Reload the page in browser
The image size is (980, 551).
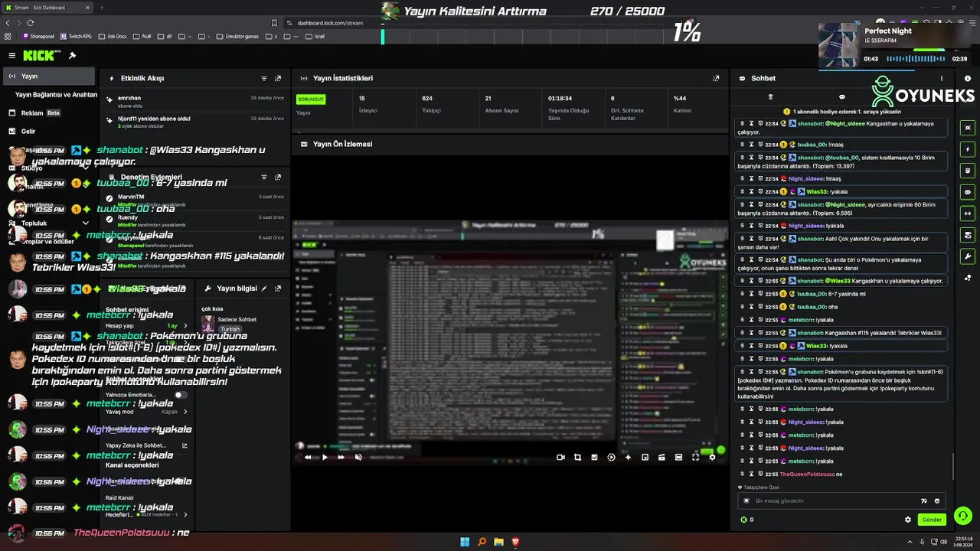pos(31,23)
